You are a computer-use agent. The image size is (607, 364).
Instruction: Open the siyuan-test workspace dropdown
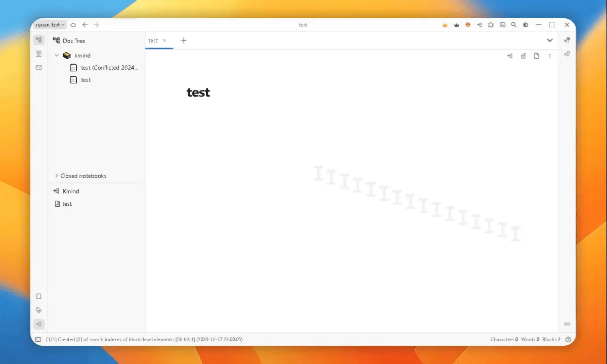point(50,25)
